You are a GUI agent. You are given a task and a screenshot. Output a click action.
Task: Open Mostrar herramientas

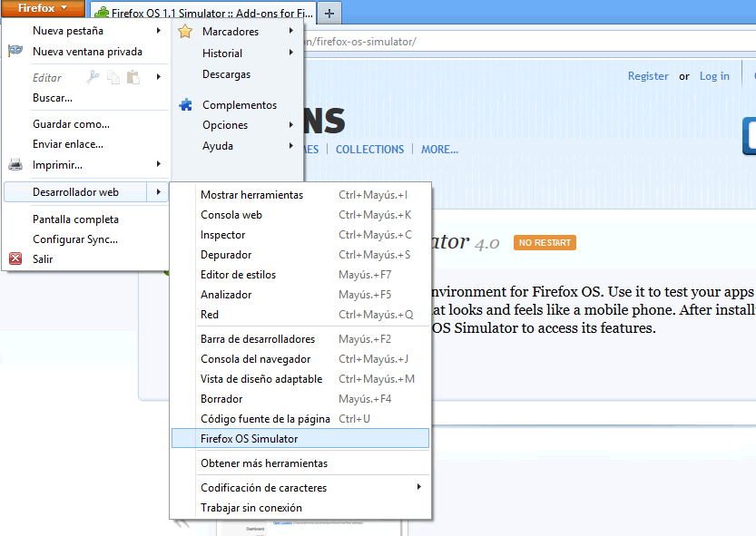[x=299, y=195]
